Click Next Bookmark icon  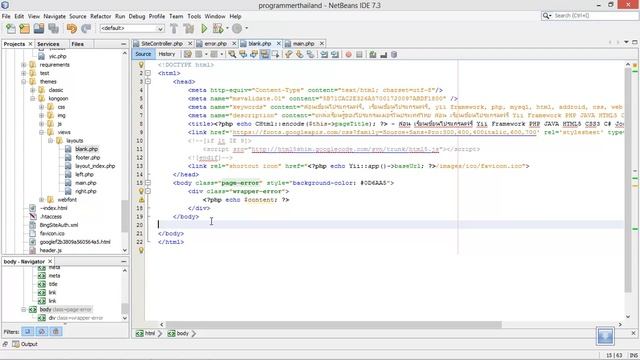click(300, 54)
